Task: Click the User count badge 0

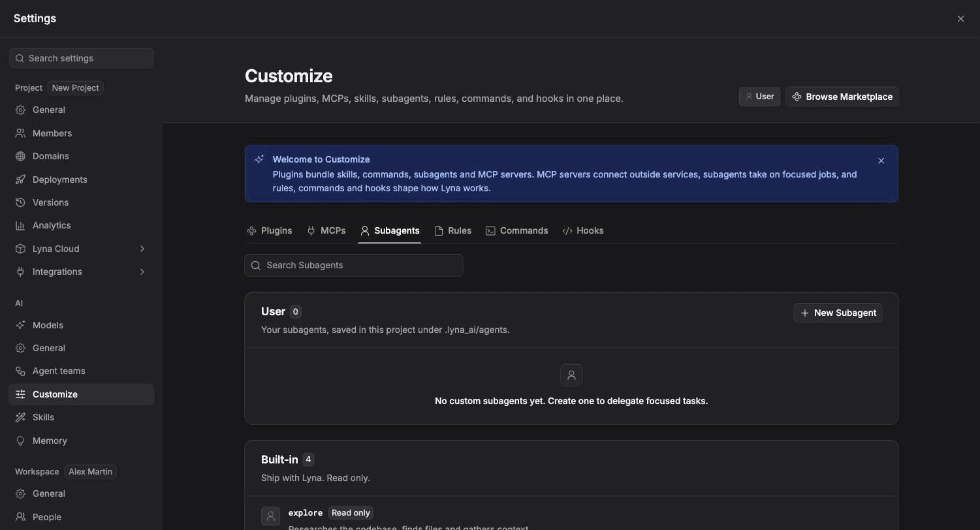Action: click(295, 312)
